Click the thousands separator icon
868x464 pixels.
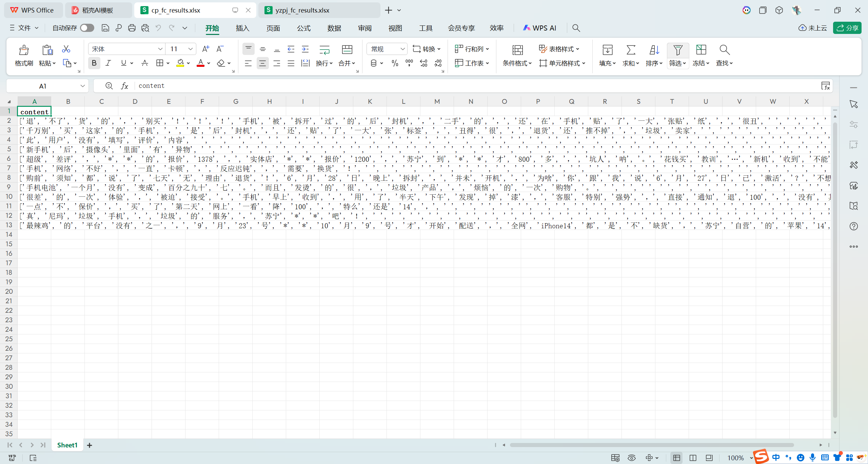click(409, 63)
